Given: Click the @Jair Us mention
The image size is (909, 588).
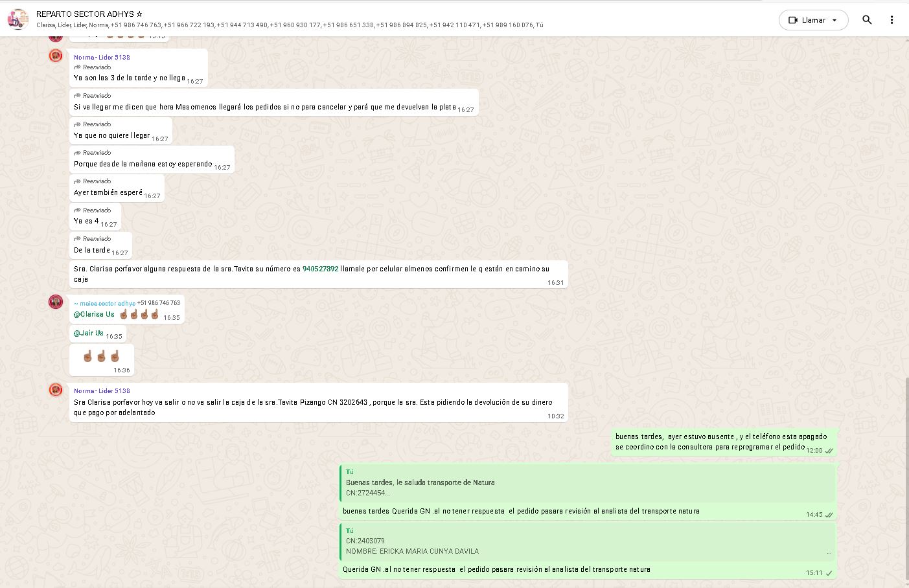Looking at the screenshot, I should click(88, 333).
